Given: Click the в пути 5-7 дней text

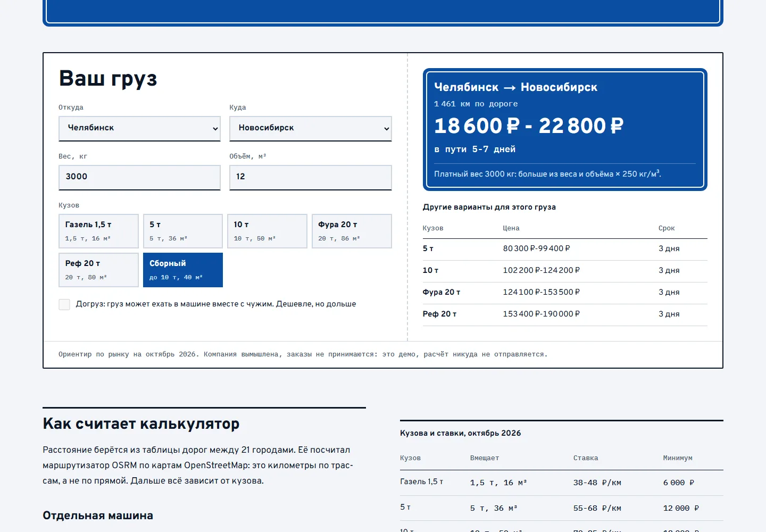Looking at the screenshot, I should [474, 149].
